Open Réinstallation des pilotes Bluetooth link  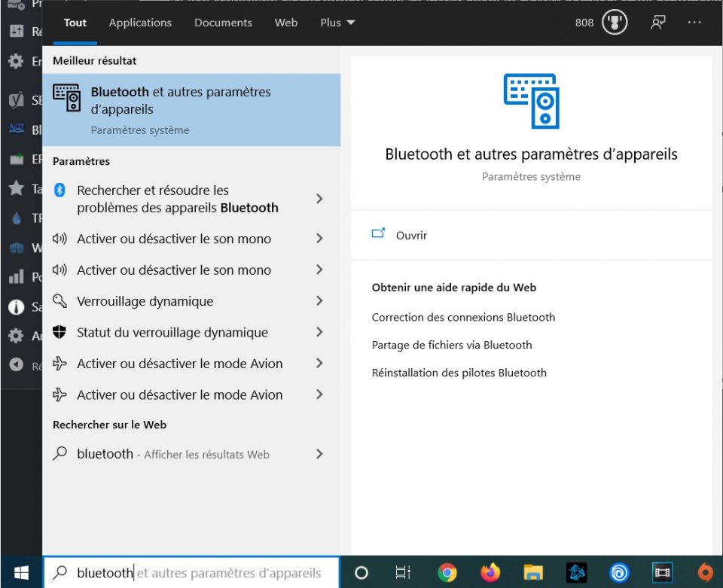tap(459, 373)
